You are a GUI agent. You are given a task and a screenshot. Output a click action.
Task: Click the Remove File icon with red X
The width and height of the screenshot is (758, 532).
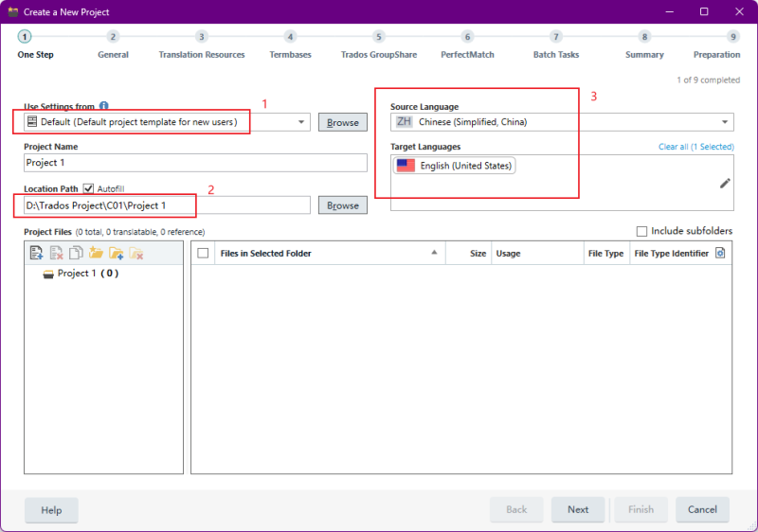[x=57, y=253]
